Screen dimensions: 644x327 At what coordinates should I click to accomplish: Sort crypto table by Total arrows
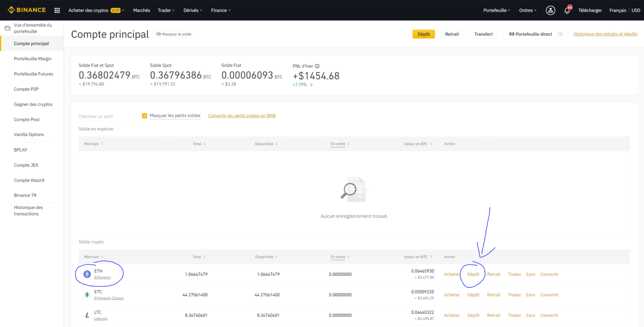[205, 257]
